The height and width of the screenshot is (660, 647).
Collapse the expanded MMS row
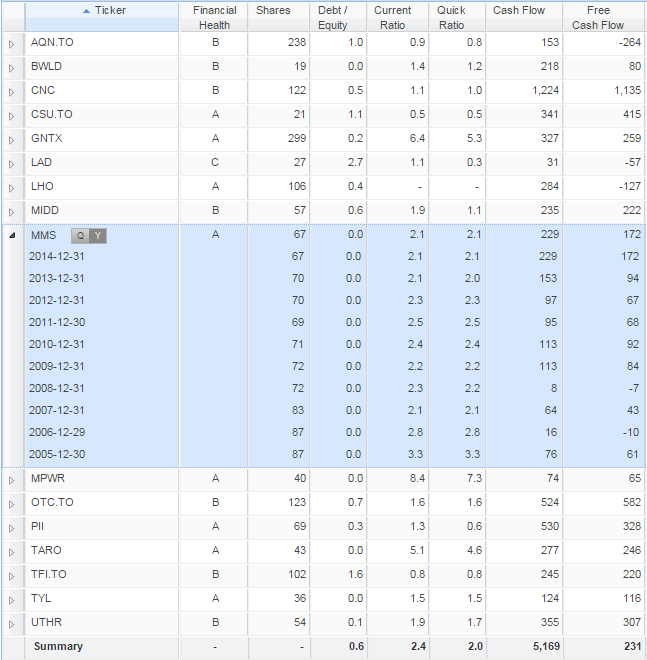coord(12,235)
